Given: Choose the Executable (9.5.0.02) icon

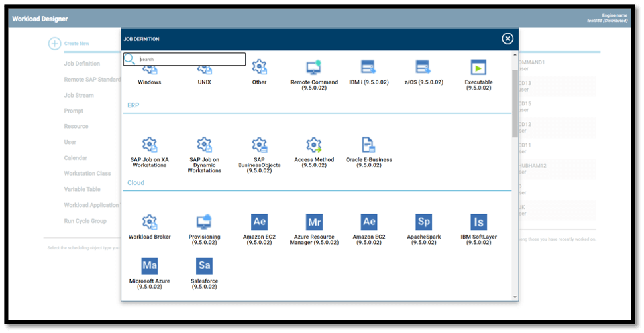Looking at the screenshot, I should pyautogui.click(x=478, y=68).
